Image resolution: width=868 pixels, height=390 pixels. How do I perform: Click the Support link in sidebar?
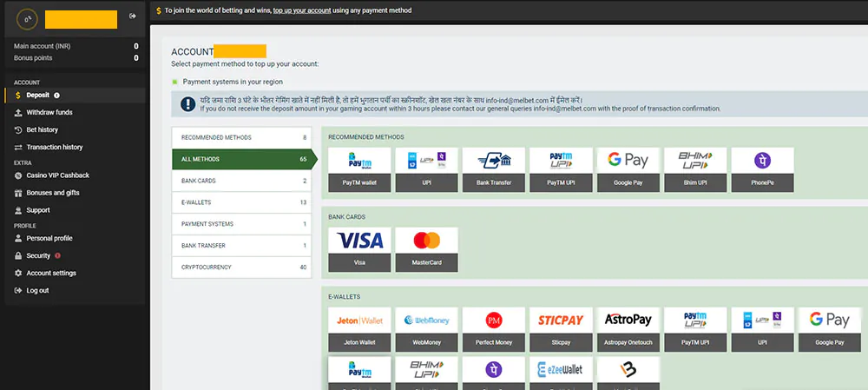pyautogui.click(x=38, y=210)
